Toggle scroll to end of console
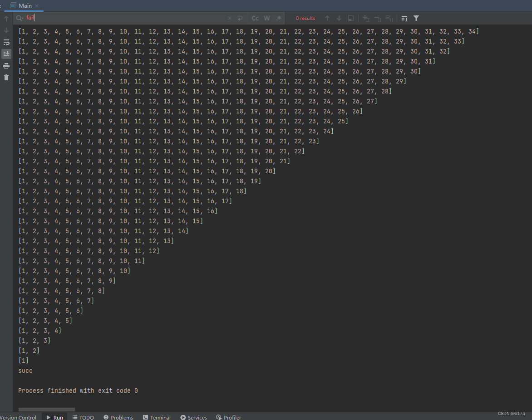Image resolution: width=532 pixels, height=420 pixels. (6, 54)
